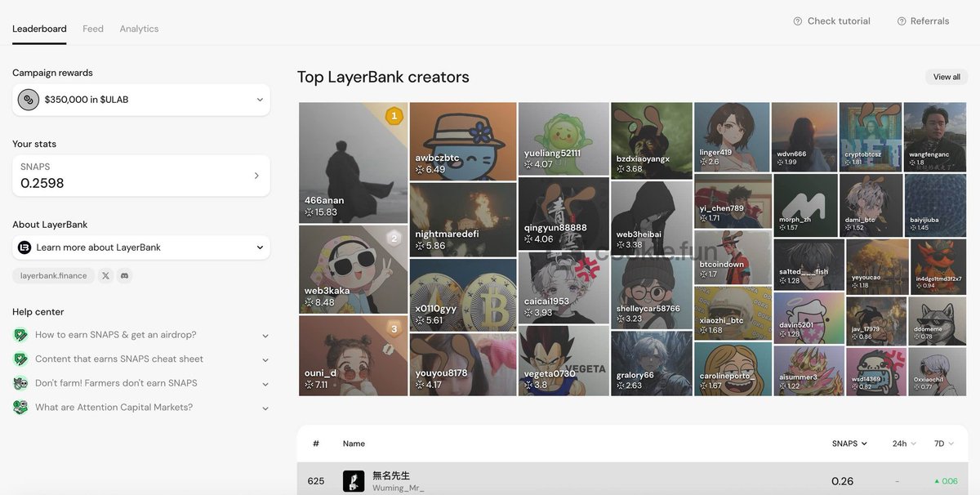
Task: Select the youyou8178 creator tile
Action: [463, 365]
